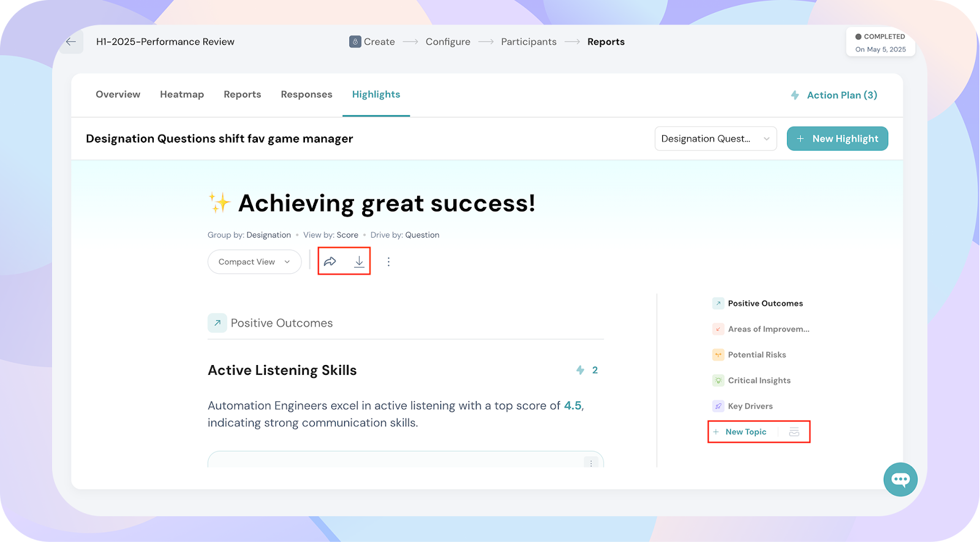Click Designation Questions shift fav game manager heading

(x=219, y=138)
